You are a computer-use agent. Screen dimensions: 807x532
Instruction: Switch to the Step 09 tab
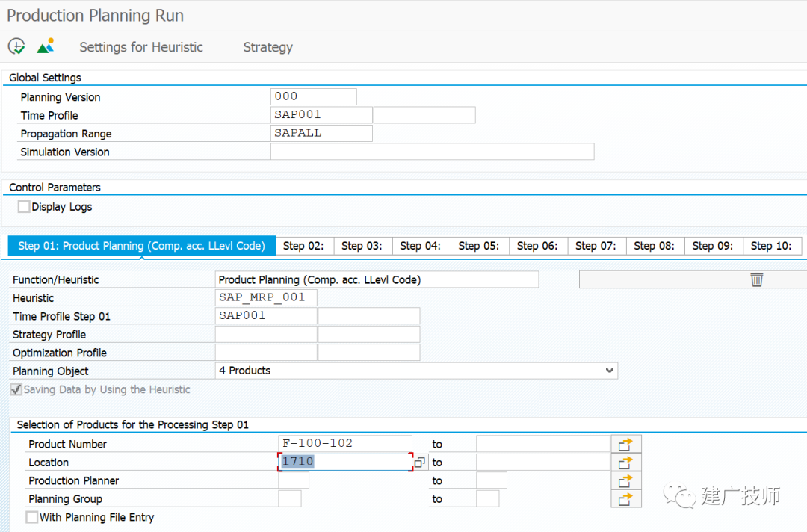point(713,245)
